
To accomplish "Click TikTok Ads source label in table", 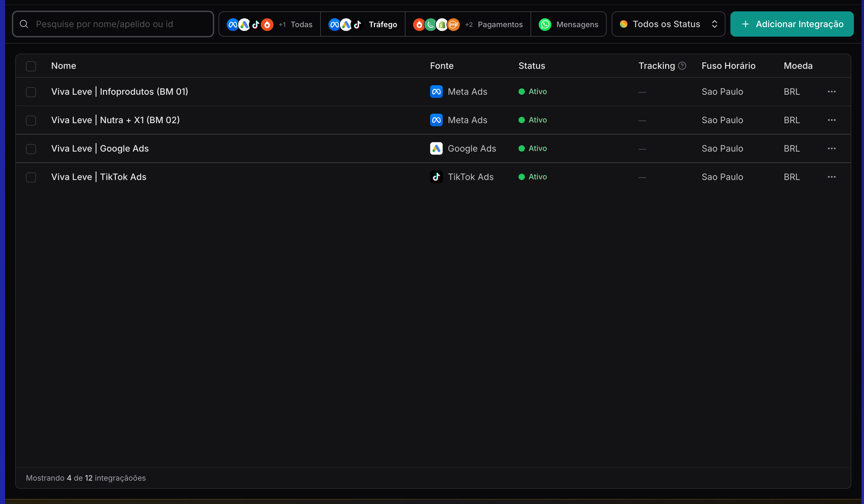I will (x=471, y=177).
